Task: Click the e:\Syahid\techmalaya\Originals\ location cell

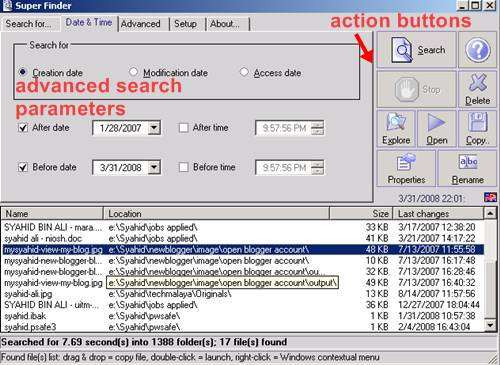Action: [170, 294]
